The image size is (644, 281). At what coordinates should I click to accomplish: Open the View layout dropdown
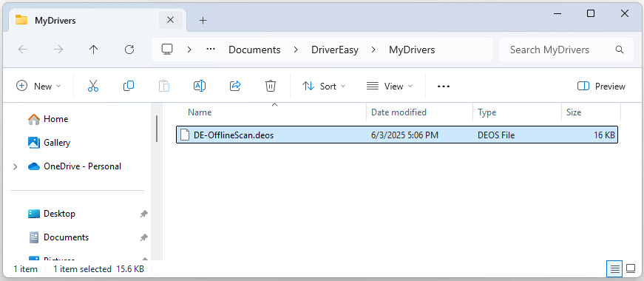[390, 86]
